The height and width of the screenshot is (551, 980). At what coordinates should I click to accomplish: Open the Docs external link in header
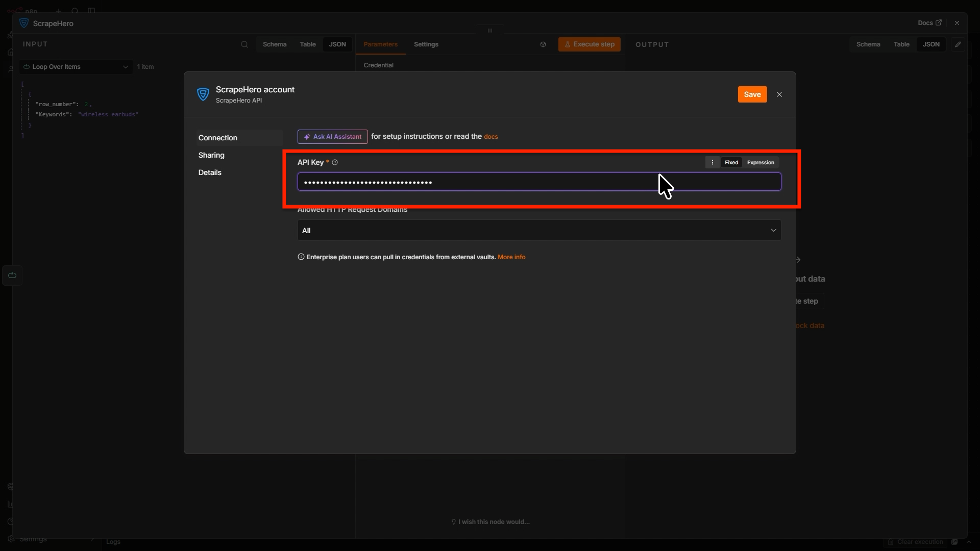pos(929,23)
